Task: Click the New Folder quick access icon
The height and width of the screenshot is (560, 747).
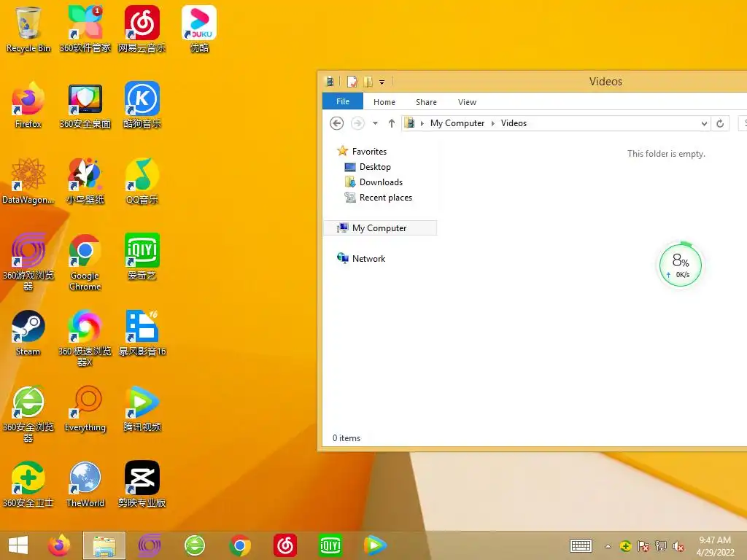Action: point(368,82)
